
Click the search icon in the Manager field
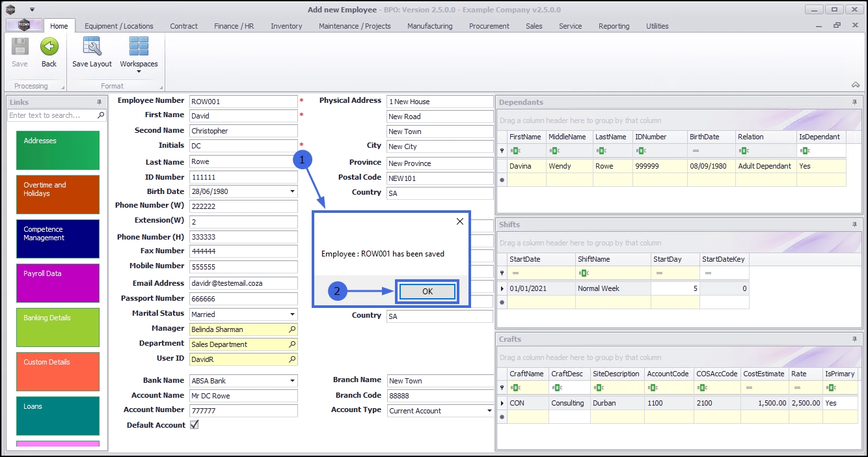(x=292, y=330)
